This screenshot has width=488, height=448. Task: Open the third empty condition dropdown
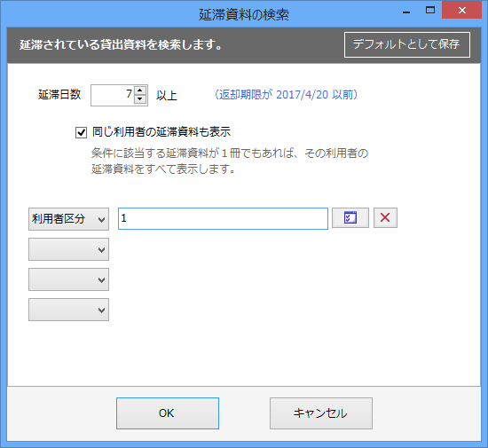click(69, 279)
